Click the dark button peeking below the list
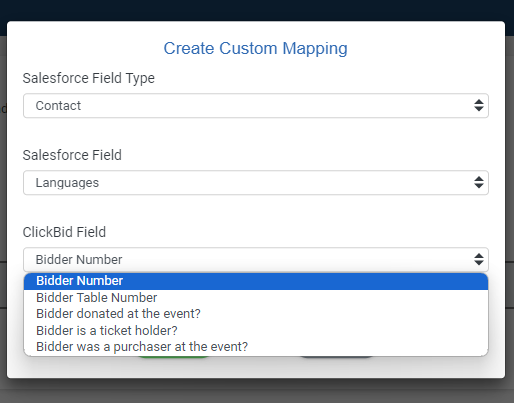The height and width of the screenshot is (403, 514). pos(337,357)
